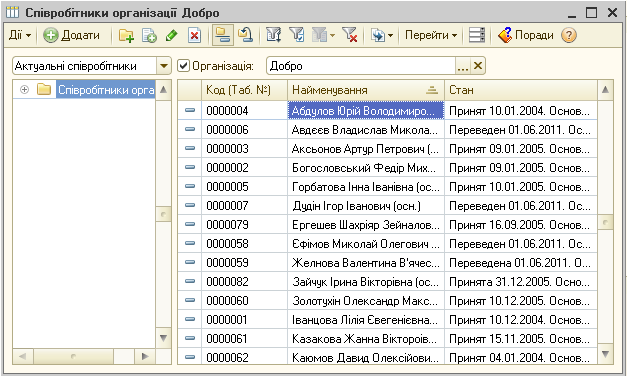
Task: Disable the filter with funnel-red-X icon
Action: 349,35
